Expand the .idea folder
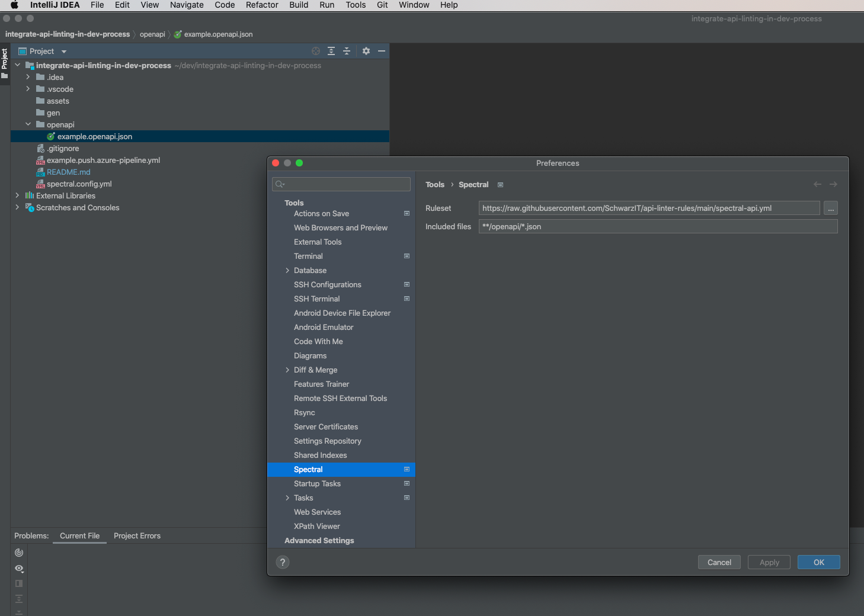The height and width of the screenshot is (616, 864). coord(28,77)
